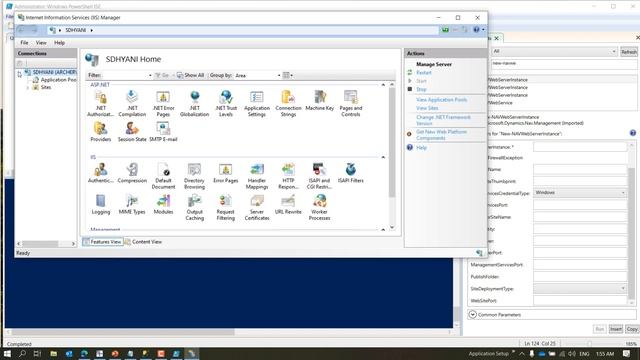Open the File menu in IIS Manager
This screenshot has width=640, height=360.
point(24,42)
